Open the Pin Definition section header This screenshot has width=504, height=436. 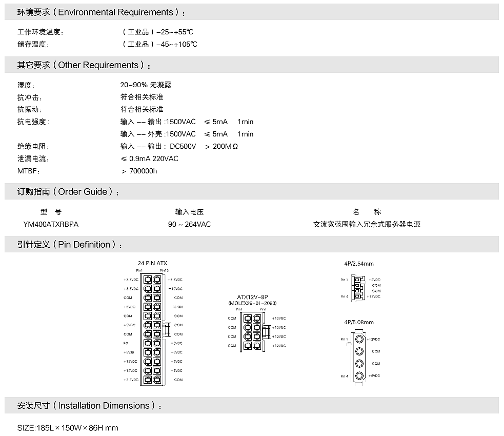click(x=70, y=245)
